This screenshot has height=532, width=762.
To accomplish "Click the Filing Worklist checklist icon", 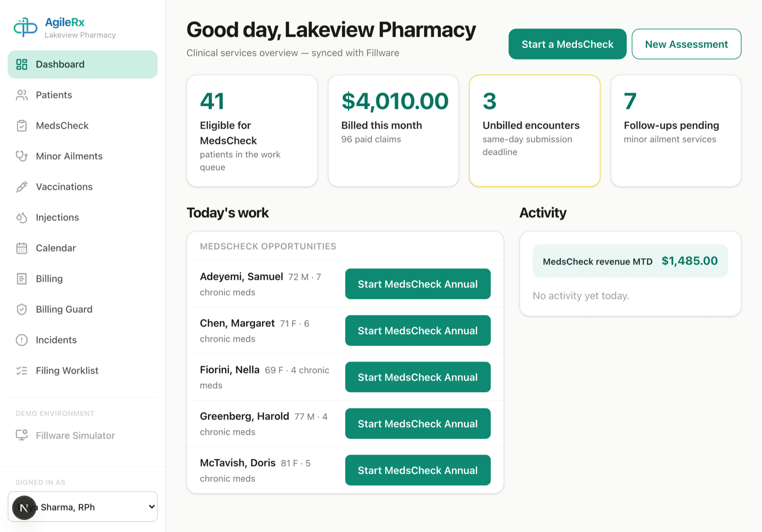I will point(22,370).
